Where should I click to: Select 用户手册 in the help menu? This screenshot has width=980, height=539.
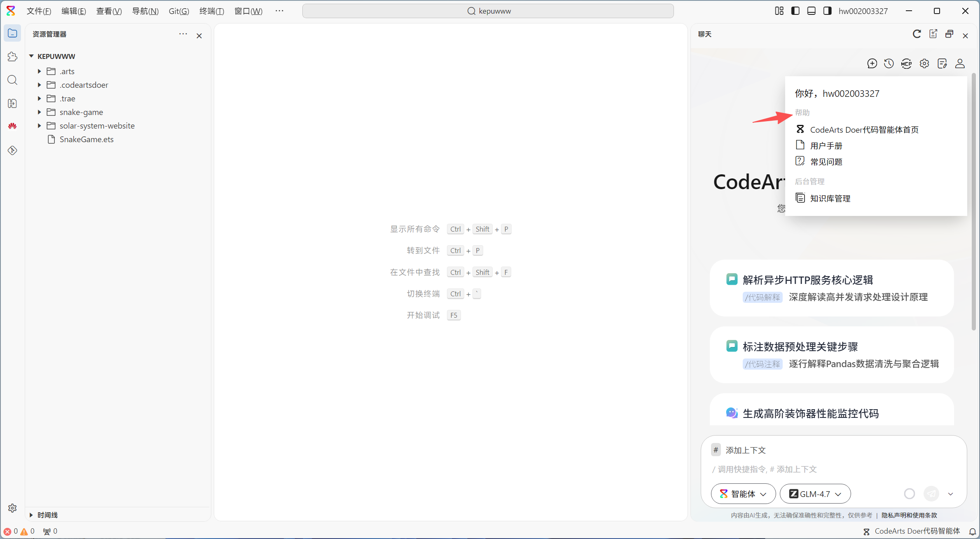826,145
